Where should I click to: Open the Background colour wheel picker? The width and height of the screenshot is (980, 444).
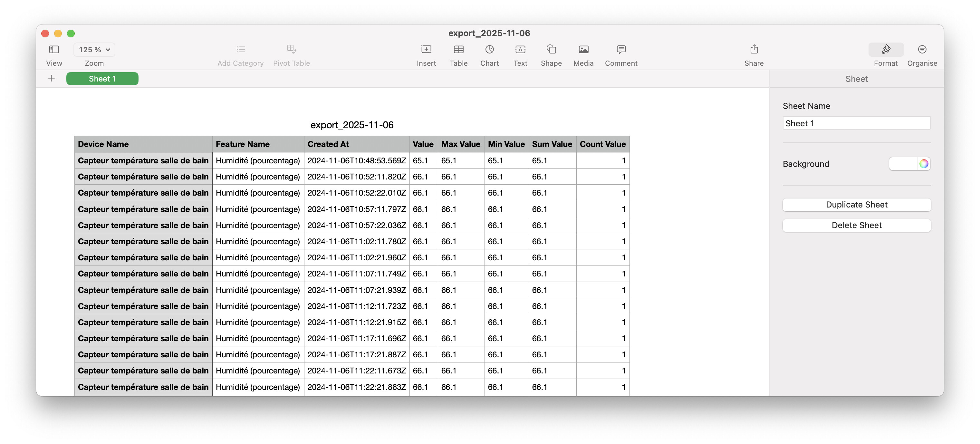(924, 164)
